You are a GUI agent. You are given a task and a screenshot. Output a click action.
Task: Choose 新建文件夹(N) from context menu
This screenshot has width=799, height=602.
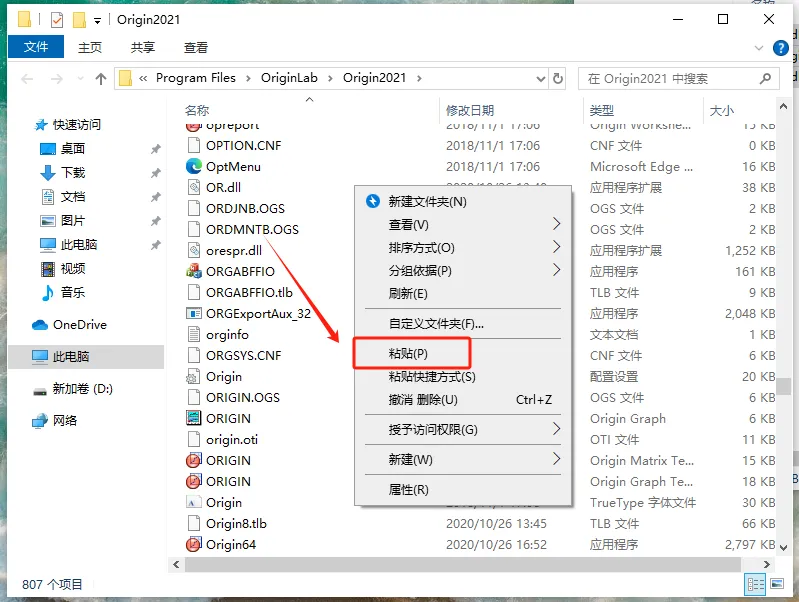click(463, 201)
